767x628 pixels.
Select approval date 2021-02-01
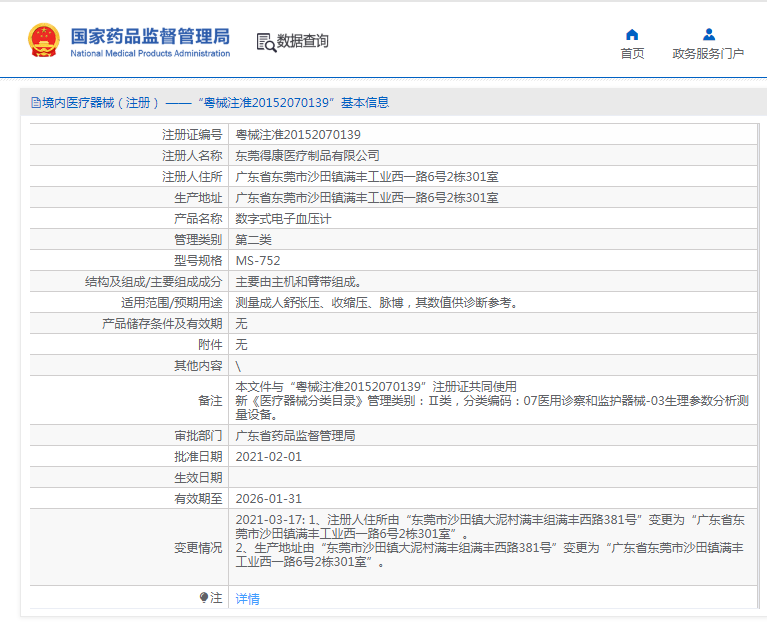pos(269,457)
